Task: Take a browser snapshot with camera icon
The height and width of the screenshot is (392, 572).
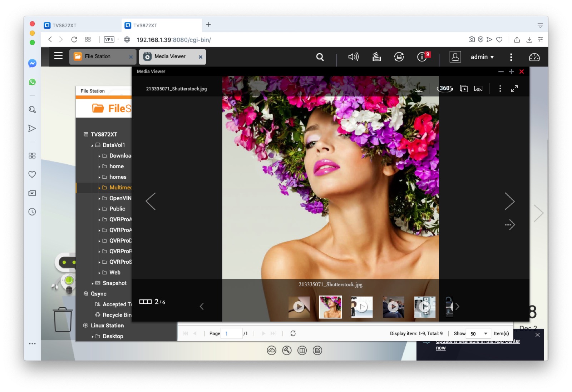Action: click(472, 40)
